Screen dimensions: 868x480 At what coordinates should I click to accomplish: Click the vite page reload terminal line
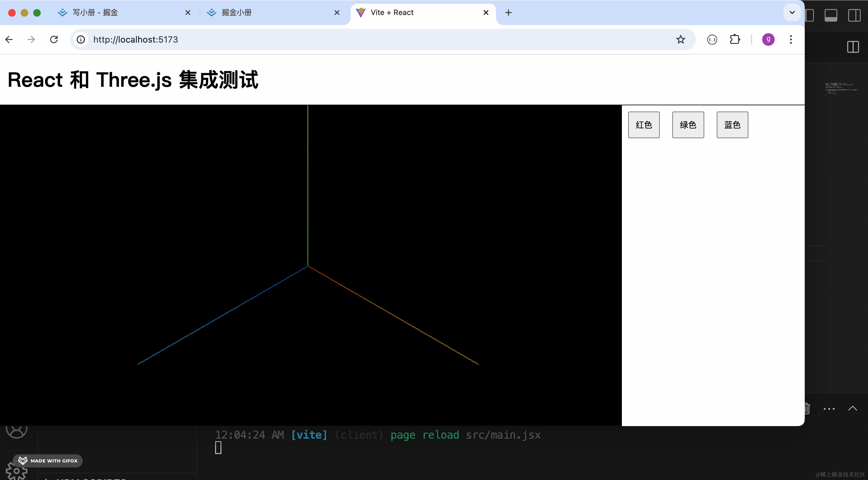point(378,435)
